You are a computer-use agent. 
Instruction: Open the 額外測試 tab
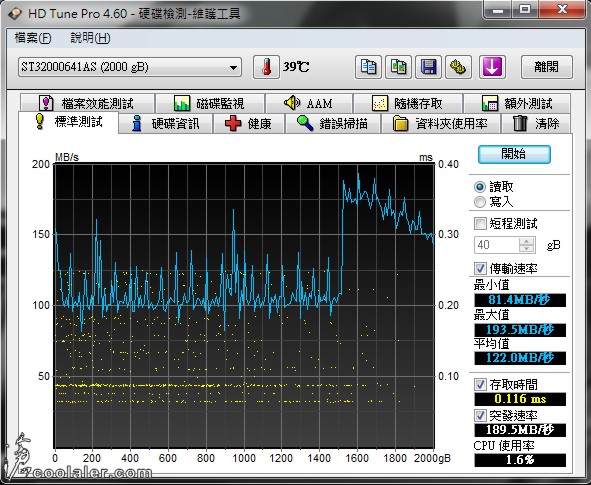517,103
